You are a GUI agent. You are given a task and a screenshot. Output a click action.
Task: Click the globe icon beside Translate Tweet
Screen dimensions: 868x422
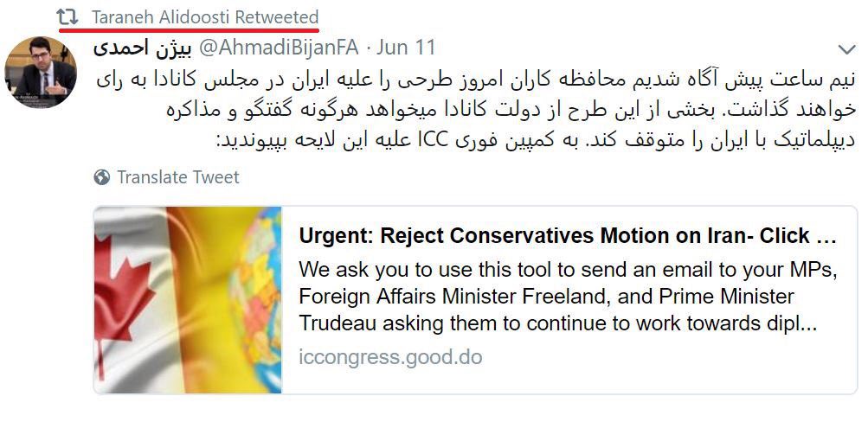(102, 177)
